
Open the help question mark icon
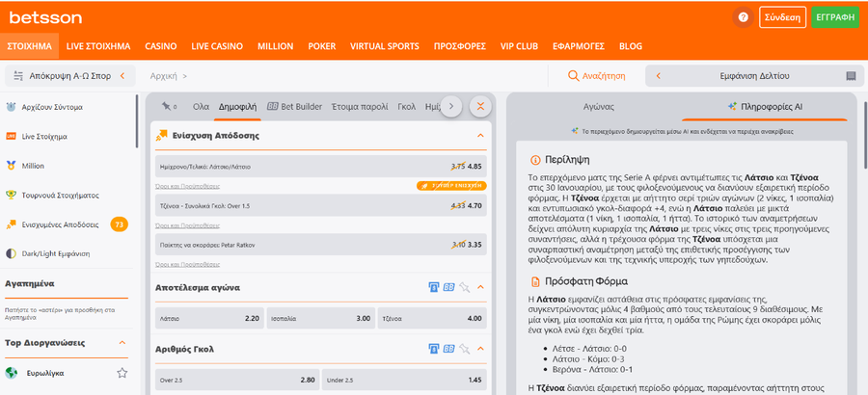[x=743, y=17]
